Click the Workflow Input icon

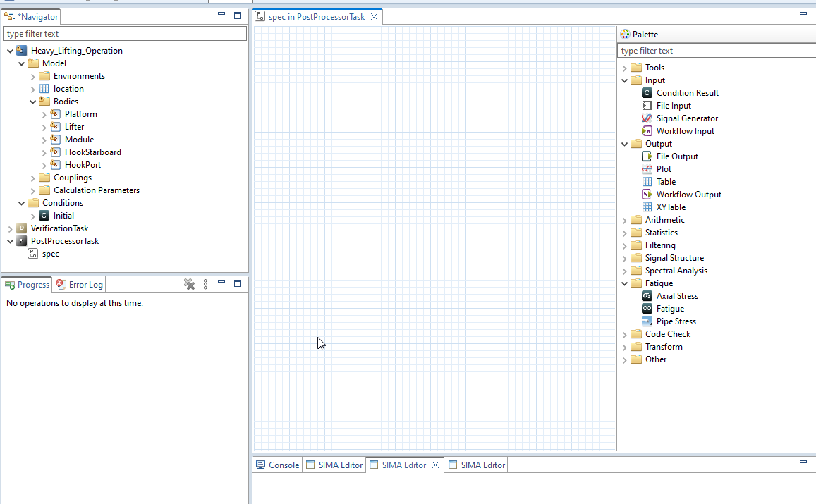pyautogui.click(x=647, y=131)
